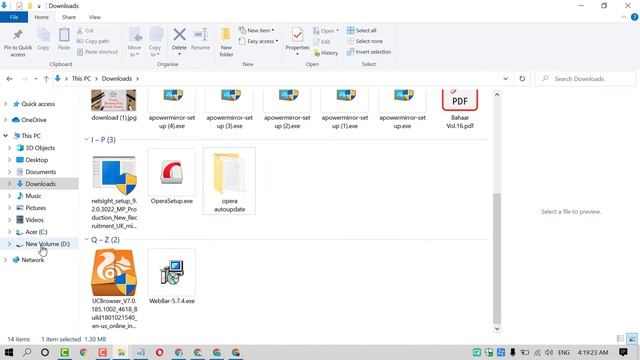Open the Copy to menu
This screenshot has width=640, height=360.
click(155, 42)
